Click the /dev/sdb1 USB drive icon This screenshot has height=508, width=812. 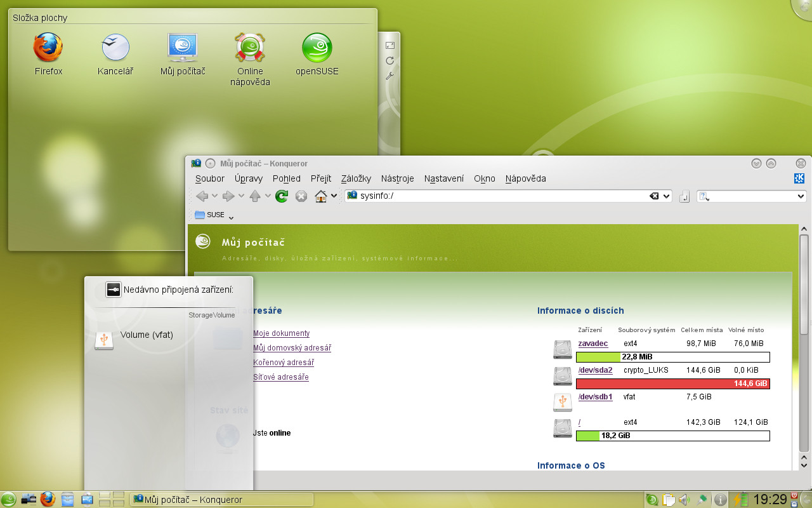[x=562, y=402]
